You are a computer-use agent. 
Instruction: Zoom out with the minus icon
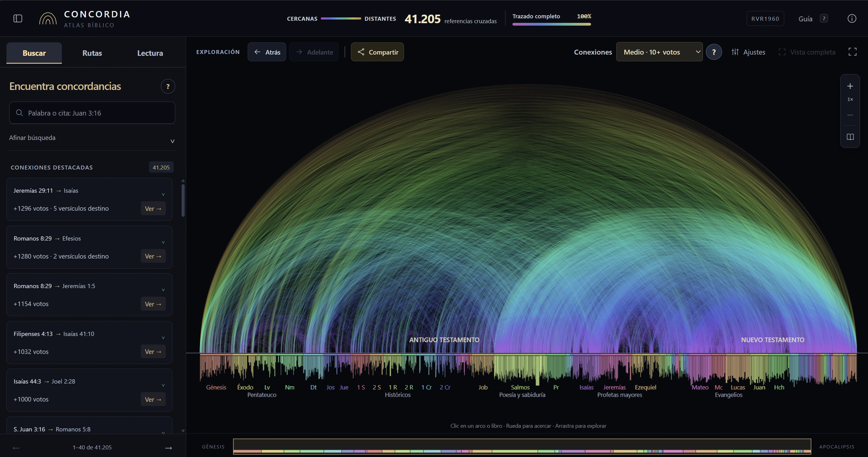850,115
